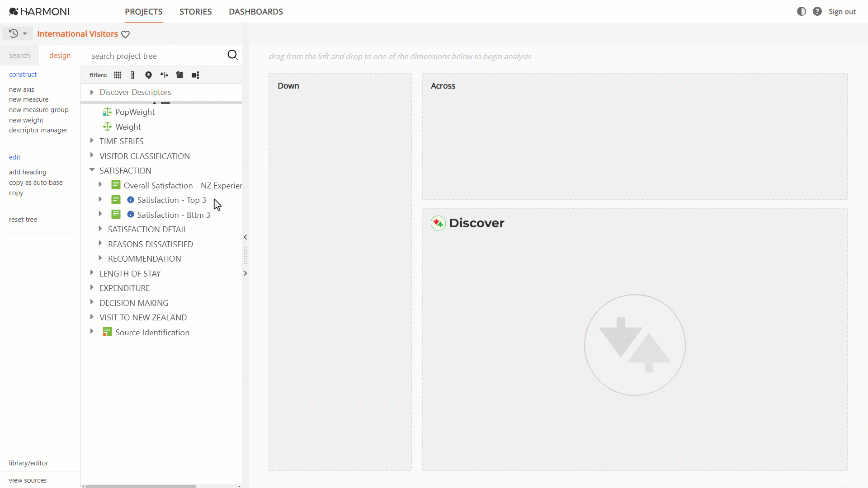This screenshot has width=868, height=488.
Task: Expand the panel with the right chevron
Action: [x=245, y=273]
